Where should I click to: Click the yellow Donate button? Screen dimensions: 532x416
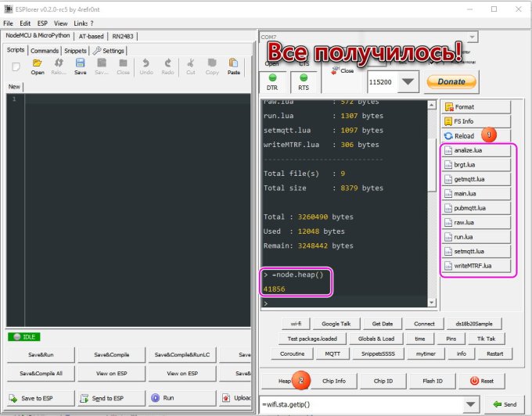click(x=451, y=81)
